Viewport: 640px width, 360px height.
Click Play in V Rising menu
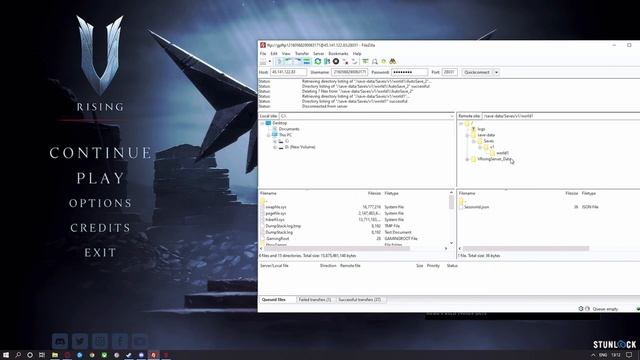point(100,178)
